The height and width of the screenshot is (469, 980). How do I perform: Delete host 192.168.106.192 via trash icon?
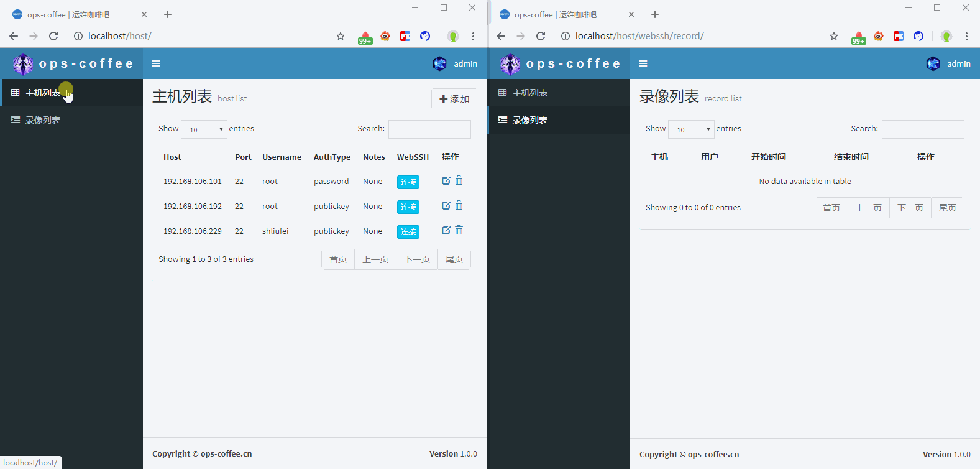pos(459,205)
